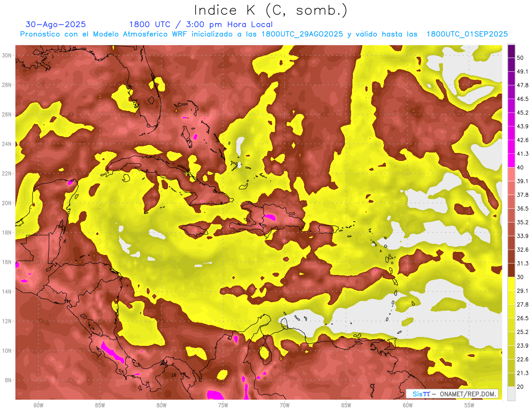
Task: Click the colorbar value 32.6
Action: click(523, 250)
